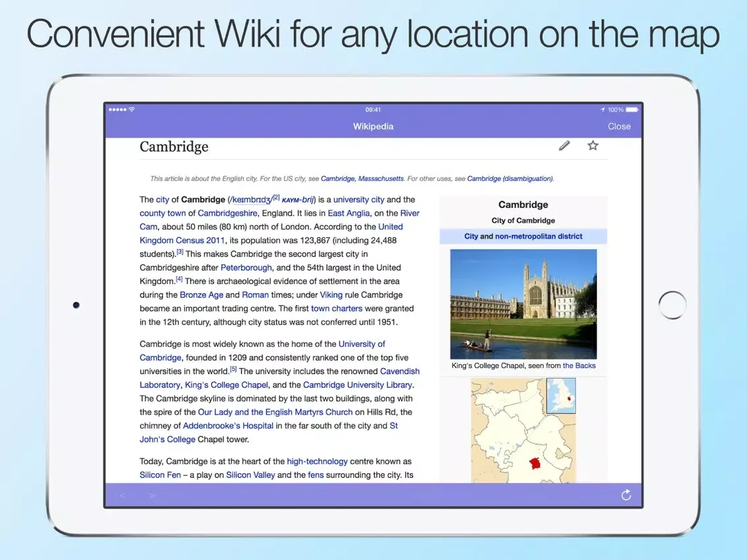Star the Cambridge article as favorite
Viewport: 747px width, 560px height.
592,145
